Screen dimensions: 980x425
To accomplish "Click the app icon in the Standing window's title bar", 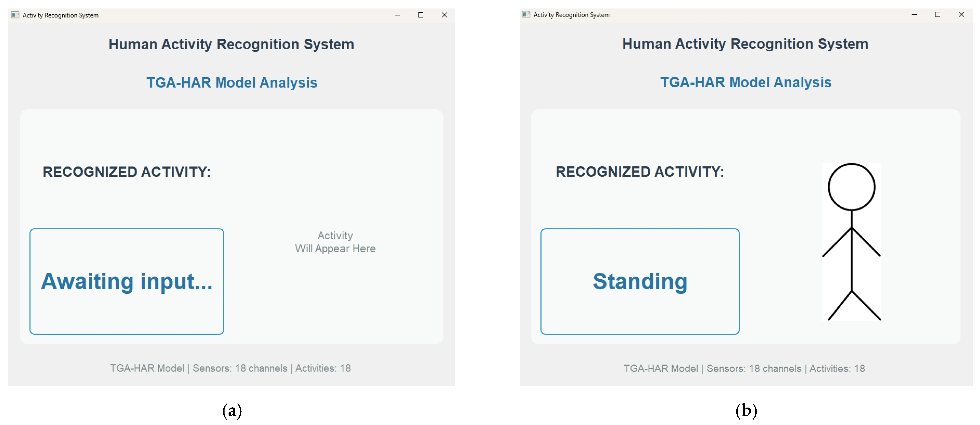I will pyautogui.click(x=526, y=14).
